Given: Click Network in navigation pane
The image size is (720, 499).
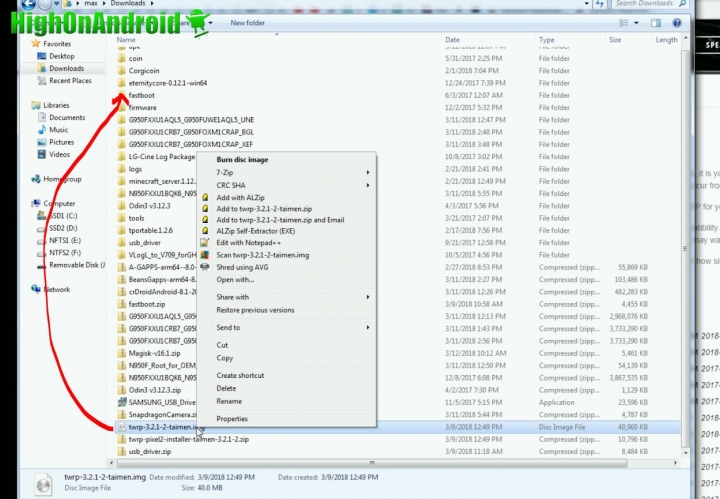Looking at the screenshot, I should [57, 290].
